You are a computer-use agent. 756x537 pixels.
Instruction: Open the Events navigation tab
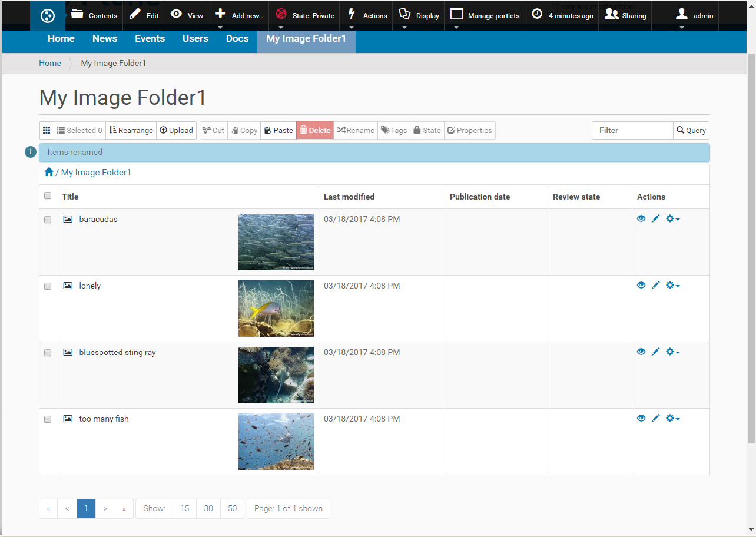[x=150, y=39]
